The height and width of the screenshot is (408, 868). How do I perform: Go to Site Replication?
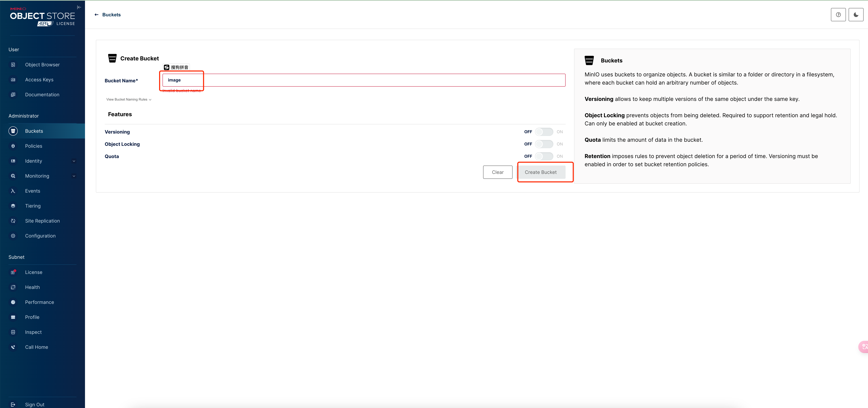click(42, 221)
